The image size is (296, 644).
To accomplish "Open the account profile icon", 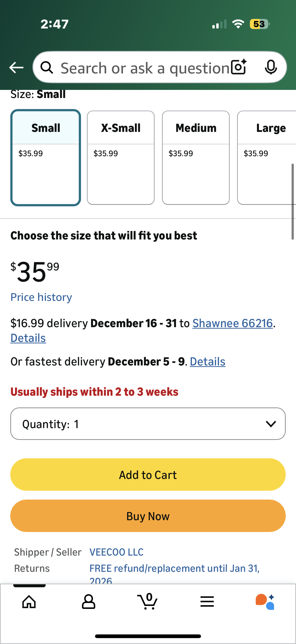I will [88, 602].
